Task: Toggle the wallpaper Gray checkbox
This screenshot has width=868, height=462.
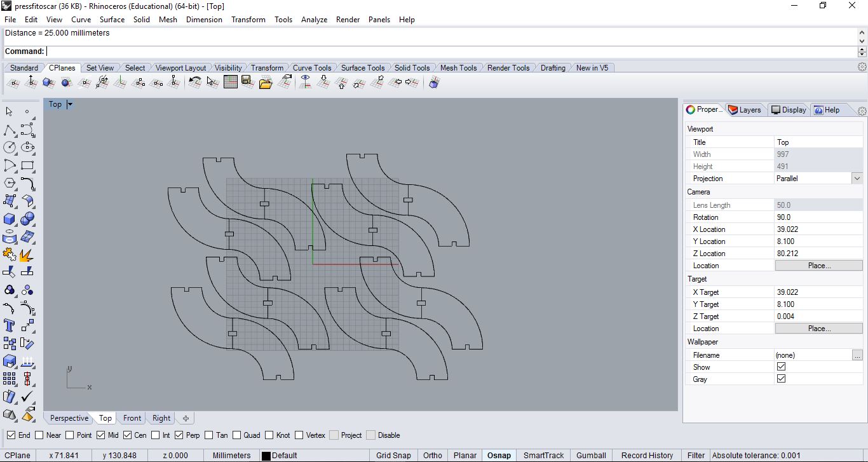Action: [x=781, y=379]
